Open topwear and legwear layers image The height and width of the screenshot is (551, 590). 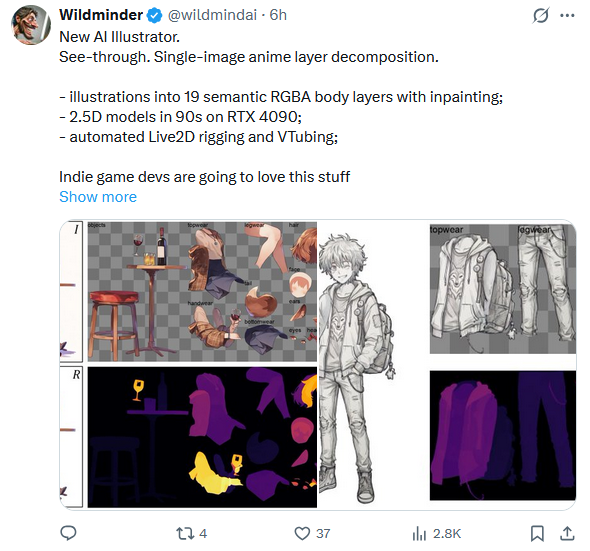click(x=503, y=289)
